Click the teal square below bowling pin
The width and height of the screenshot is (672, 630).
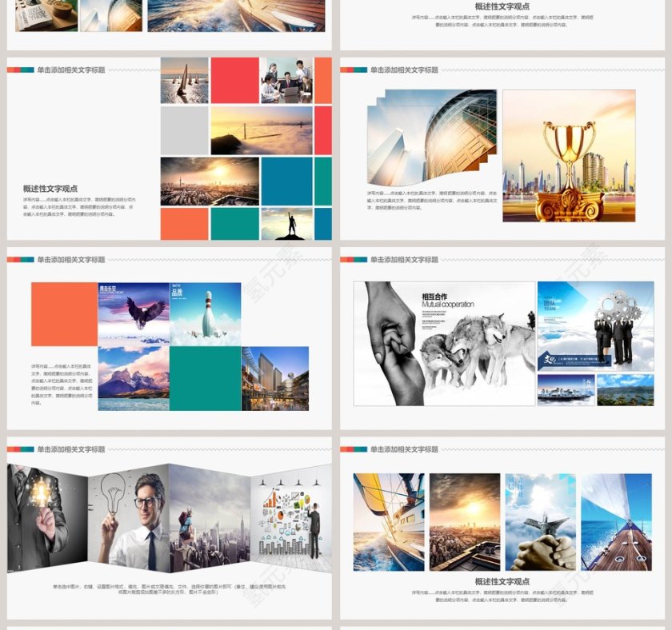click(x=205, y=378)
